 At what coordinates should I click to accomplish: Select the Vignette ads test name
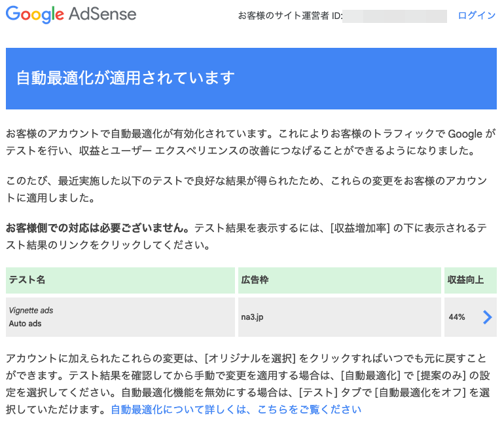tap(31, 311)
